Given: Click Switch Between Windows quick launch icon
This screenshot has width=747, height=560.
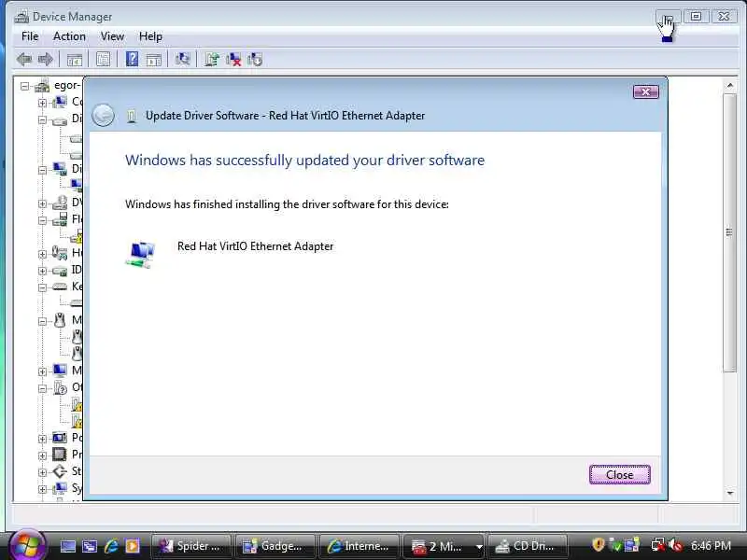Looking at the screenshot, I should pyautogui.click(x=90, y=546).
